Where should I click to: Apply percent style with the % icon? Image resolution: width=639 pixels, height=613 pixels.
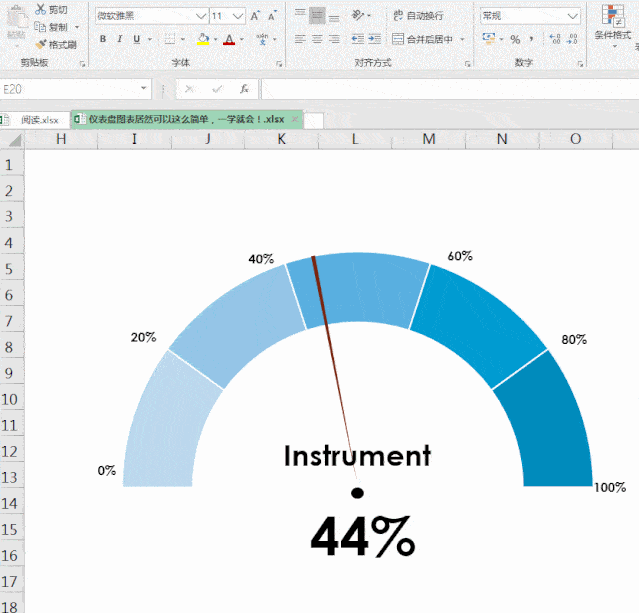[x=515, y=39]
